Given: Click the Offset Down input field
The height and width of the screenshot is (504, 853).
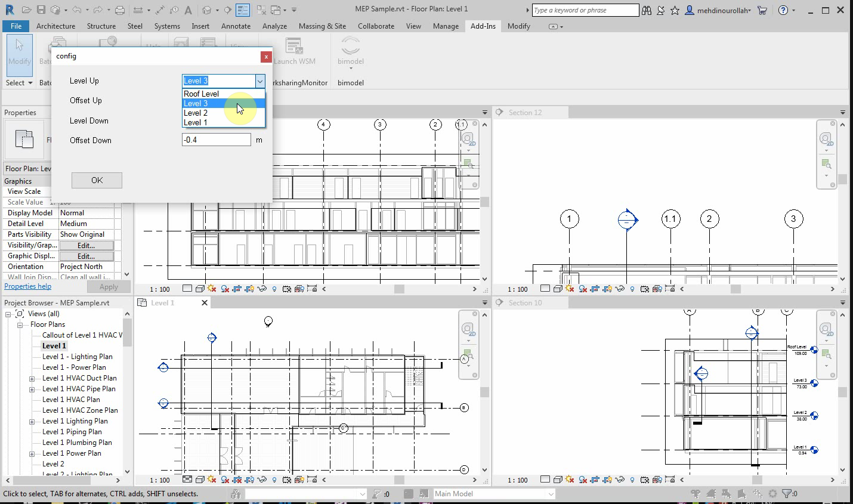Looking at the screenshot, I should [x=216, y=140].
